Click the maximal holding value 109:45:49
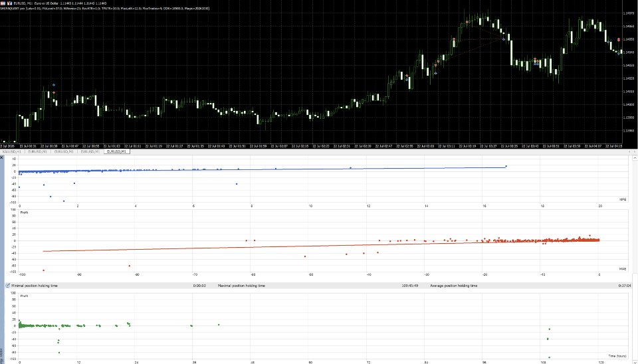638x364 pixels. click(x=410, y=286)
